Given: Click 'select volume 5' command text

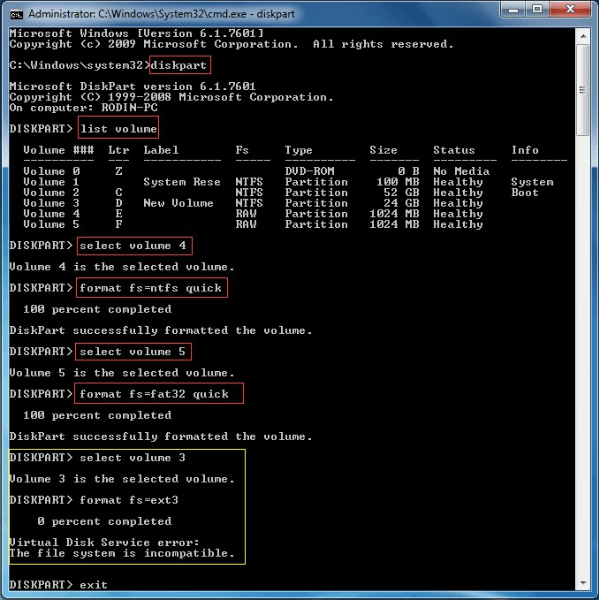Looking at the screenshot, I should (x=133, y=352).
